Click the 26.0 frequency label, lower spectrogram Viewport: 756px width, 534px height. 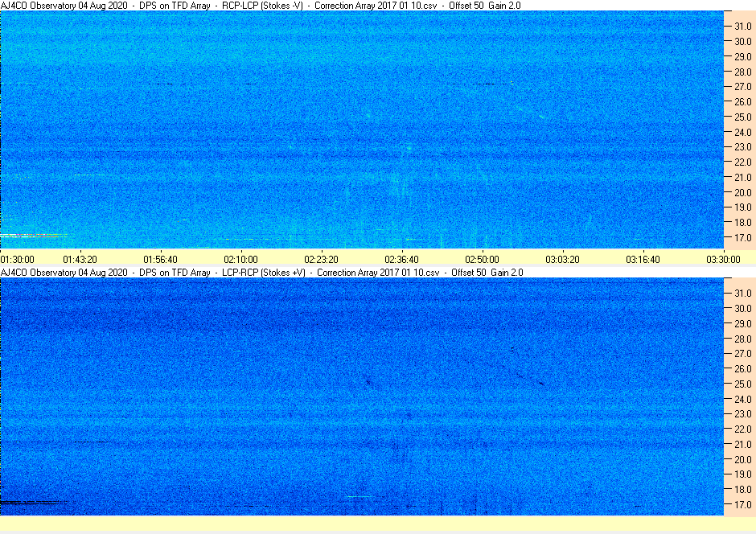(x=742, y=368)
